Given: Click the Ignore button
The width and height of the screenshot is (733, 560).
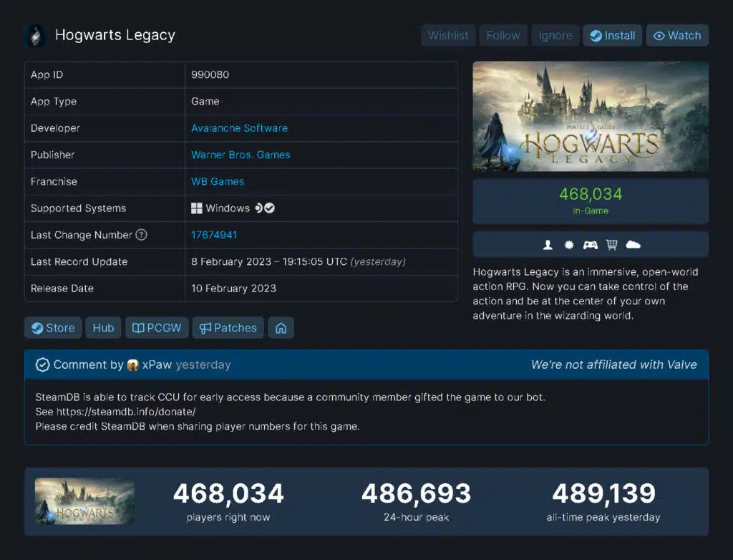Looking at the screenshot, I should coord(555,36).
